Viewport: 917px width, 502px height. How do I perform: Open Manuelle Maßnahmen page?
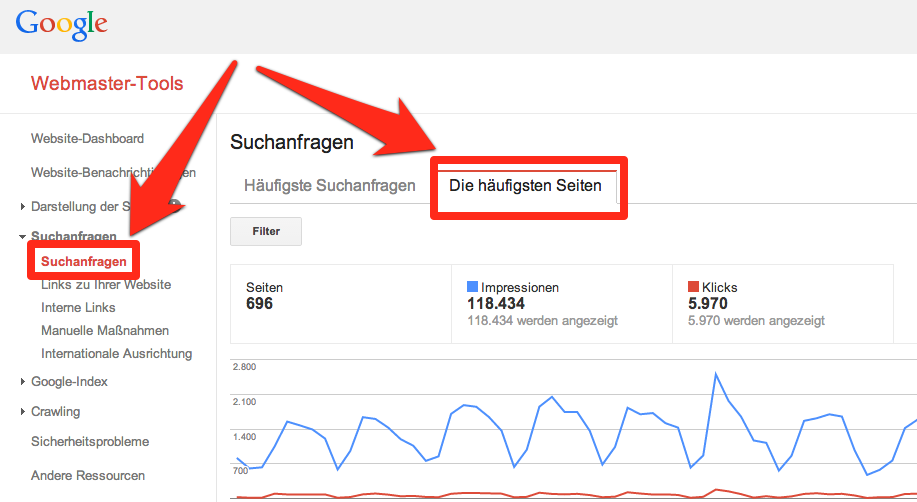point(105,331)
